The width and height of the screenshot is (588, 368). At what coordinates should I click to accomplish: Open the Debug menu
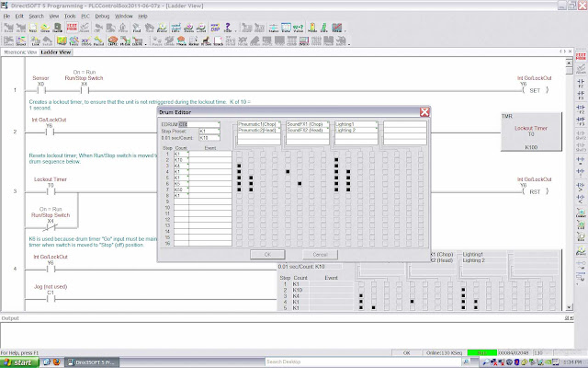click(102, 17)
